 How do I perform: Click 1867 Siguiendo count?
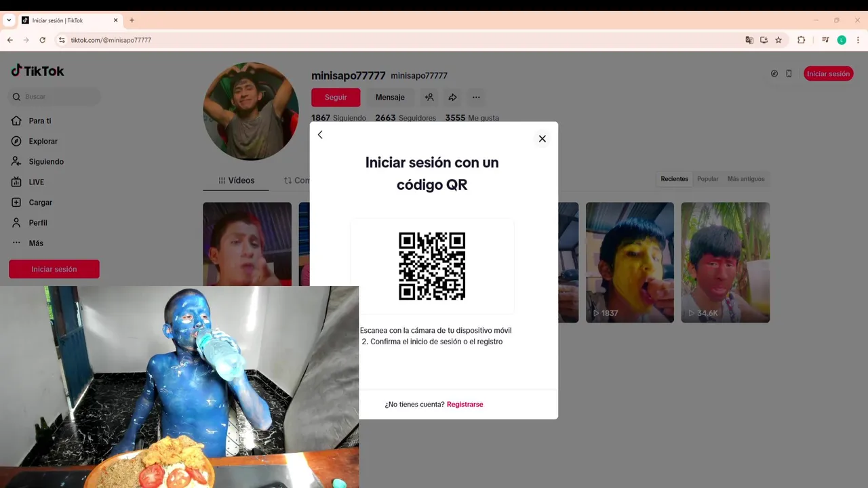[338, 118]
